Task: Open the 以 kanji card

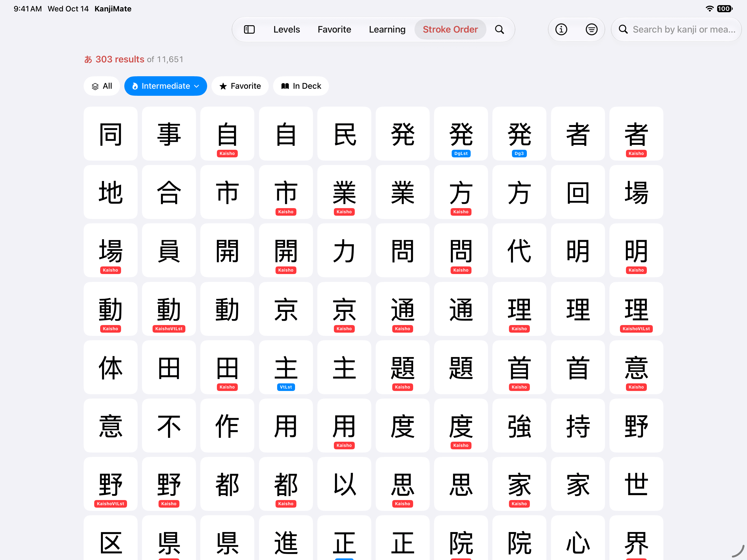Action: coord(344,484)
